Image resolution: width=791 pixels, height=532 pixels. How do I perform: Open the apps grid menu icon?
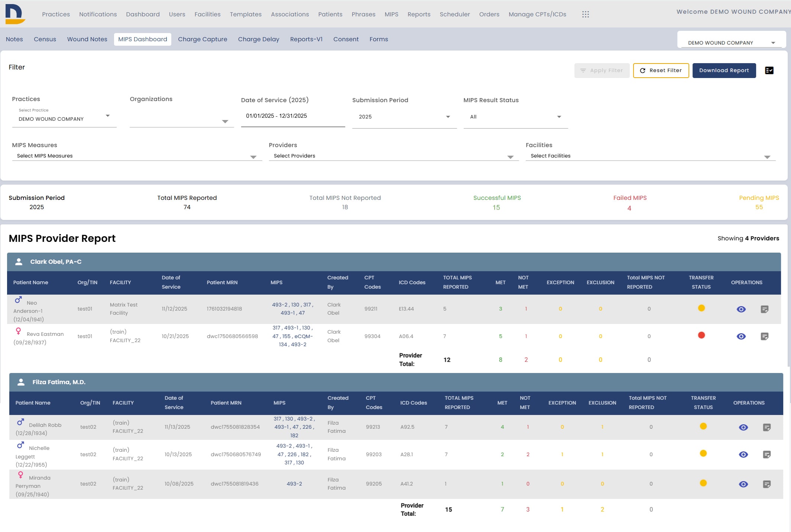pyautogui.click(x=586, y=14)
